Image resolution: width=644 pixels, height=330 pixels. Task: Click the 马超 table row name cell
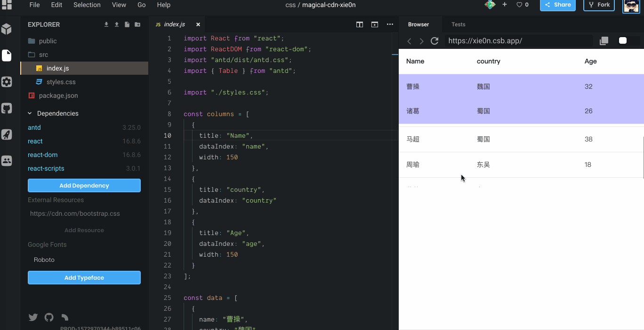click(413, 139)
